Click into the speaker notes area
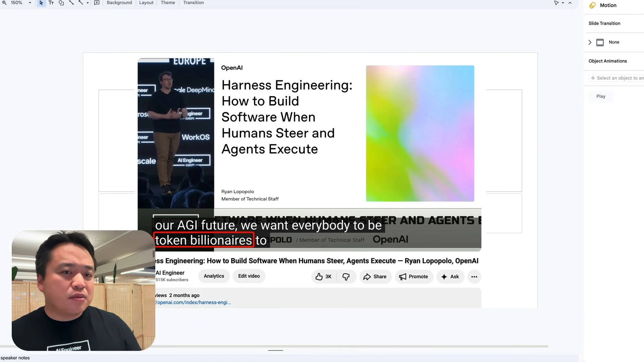The image size is (644, 362). pos(288,358)
